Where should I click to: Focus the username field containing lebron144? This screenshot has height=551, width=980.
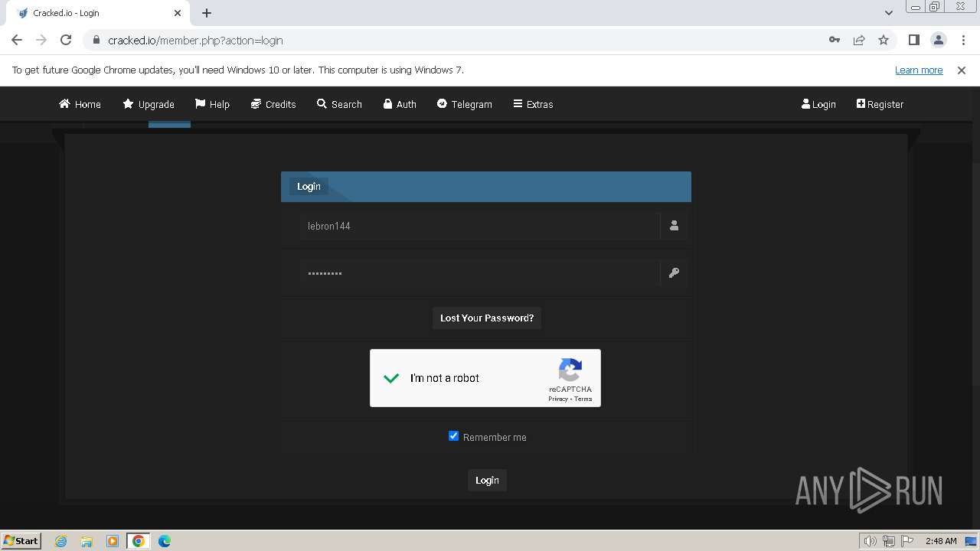pos(479,226)
